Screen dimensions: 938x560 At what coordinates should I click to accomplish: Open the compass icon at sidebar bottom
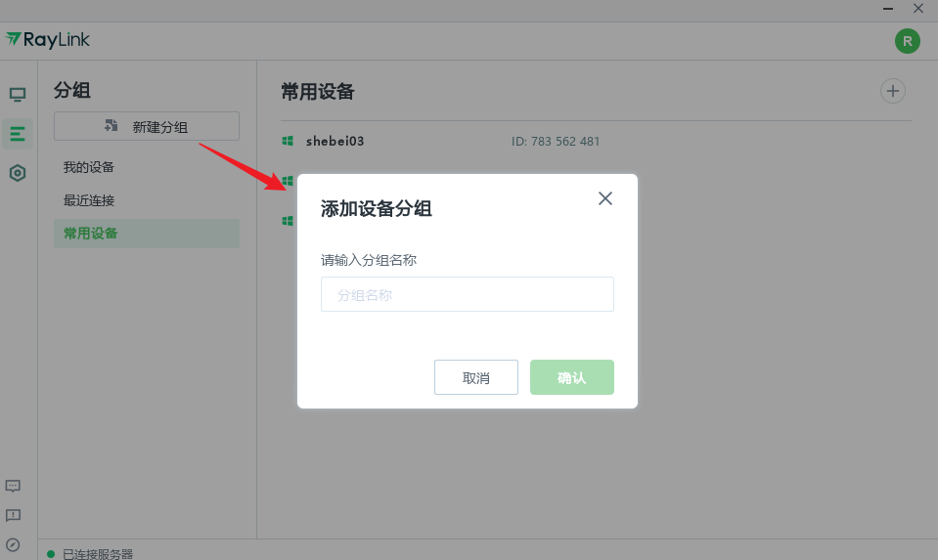pyautogui.click(x=13, y=544)
